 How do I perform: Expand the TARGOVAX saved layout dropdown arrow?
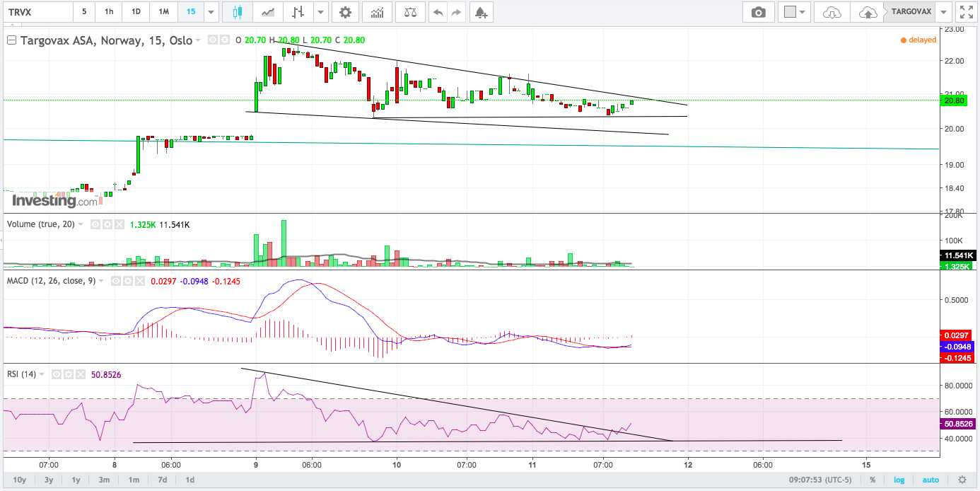tap(944, 12)
